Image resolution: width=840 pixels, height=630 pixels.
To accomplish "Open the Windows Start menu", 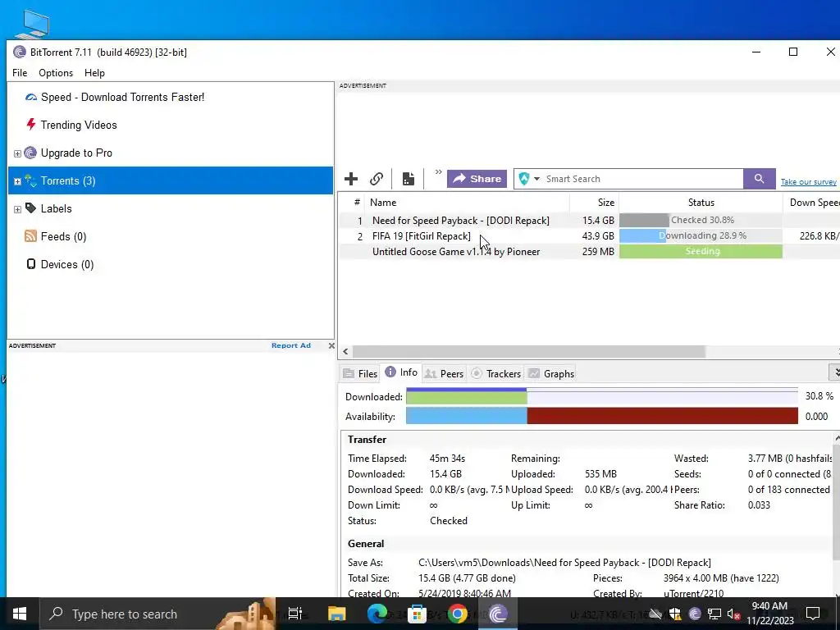I will tap(20, 614).
